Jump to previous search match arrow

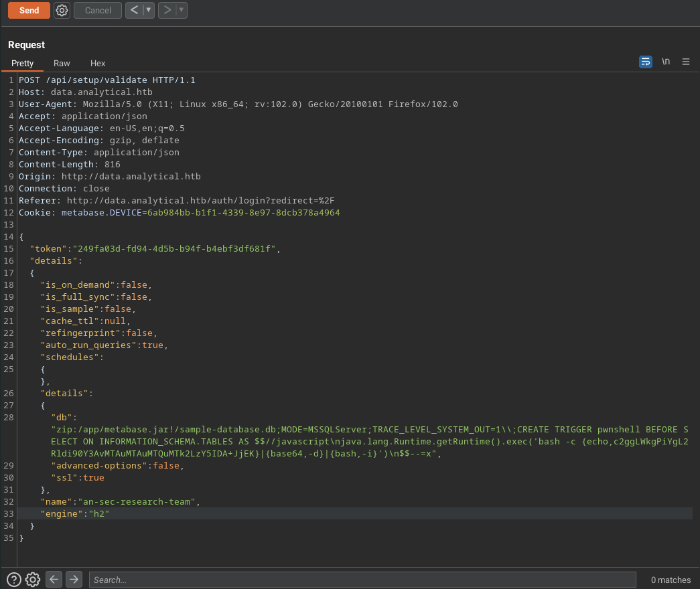pos(54,579)
